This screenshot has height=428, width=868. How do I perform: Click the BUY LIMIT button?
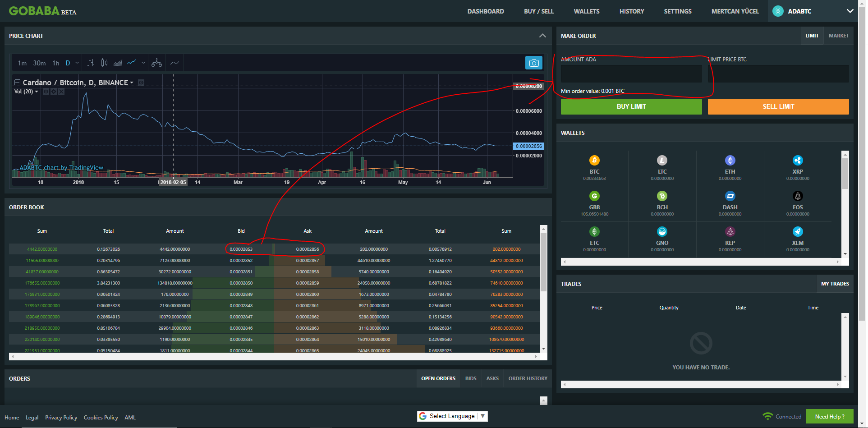click(x=631, y=106)
